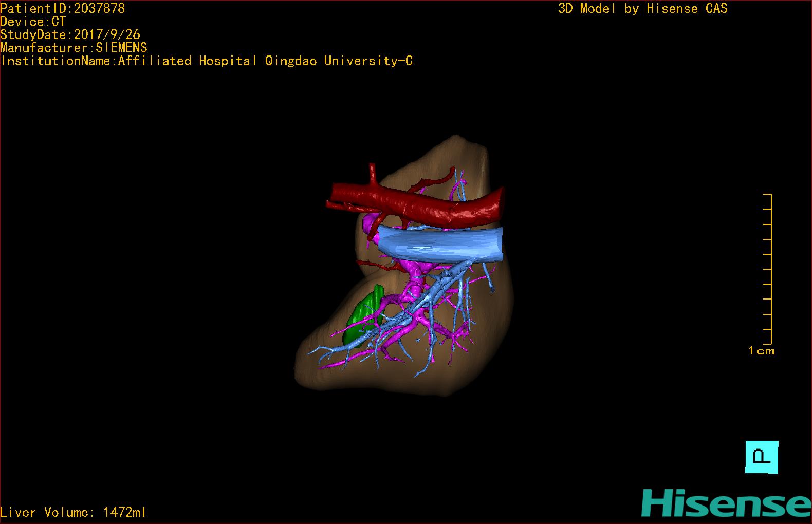Click the cyan orientation cube marked P

762,457
